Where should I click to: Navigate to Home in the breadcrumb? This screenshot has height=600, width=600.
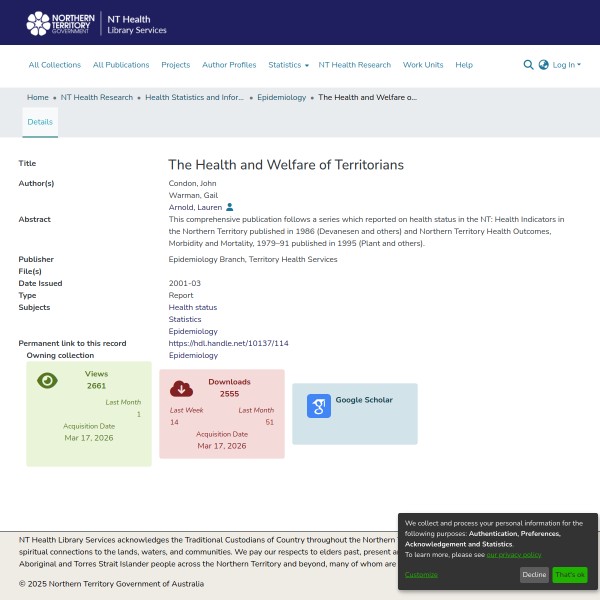pos(38,98)
